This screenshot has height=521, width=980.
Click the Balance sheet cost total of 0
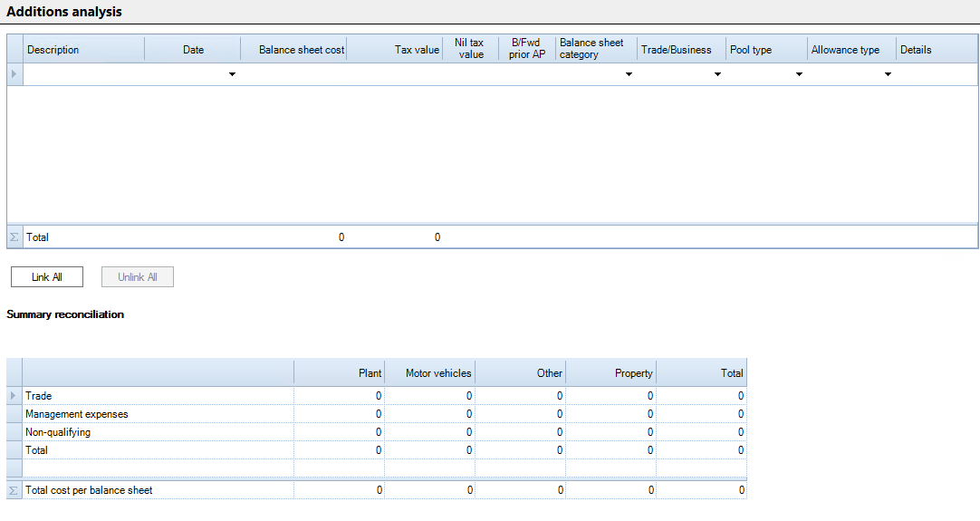(x=341, y=237)
